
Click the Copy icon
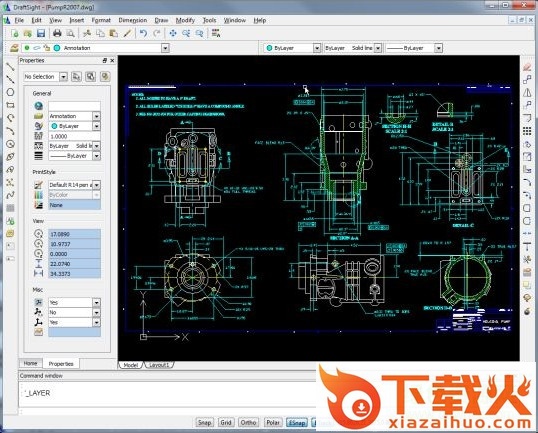[100, 33]
